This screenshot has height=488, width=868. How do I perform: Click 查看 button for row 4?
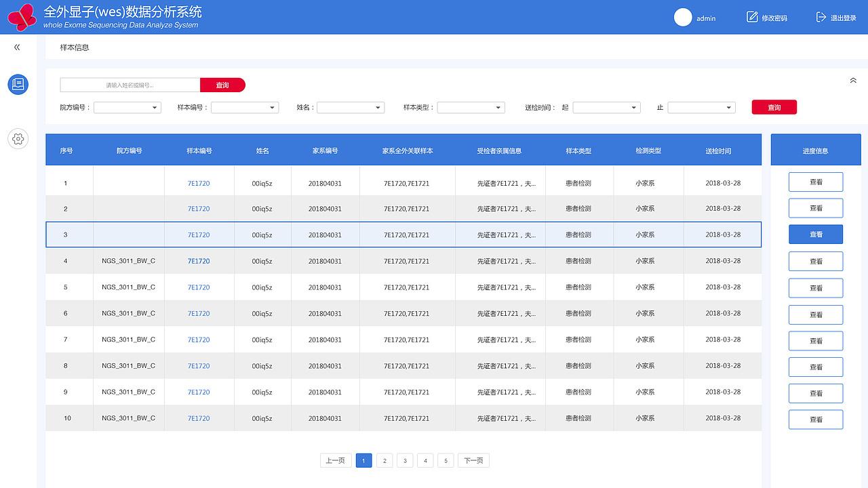(816, 261)
